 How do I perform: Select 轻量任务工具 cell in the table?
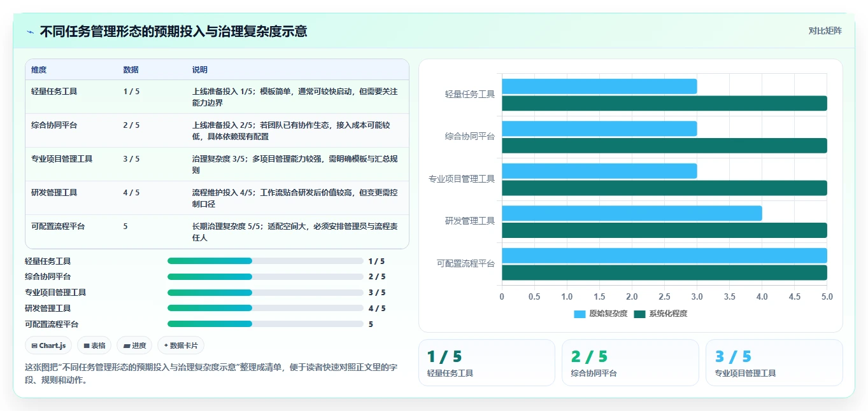[x=54, y=92]
